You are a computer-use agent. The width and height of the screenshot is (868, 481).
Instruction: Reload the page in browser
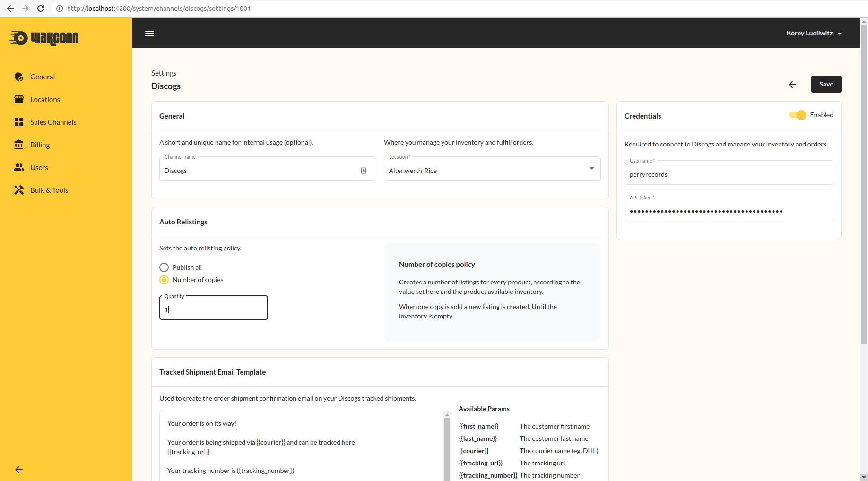coord(41,9)
